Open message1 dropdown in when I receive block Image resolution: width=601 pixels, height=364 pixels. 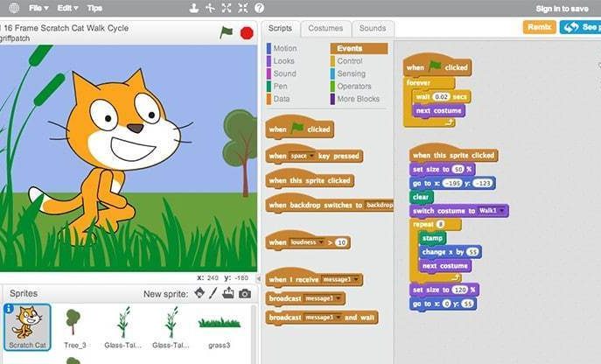341,280
